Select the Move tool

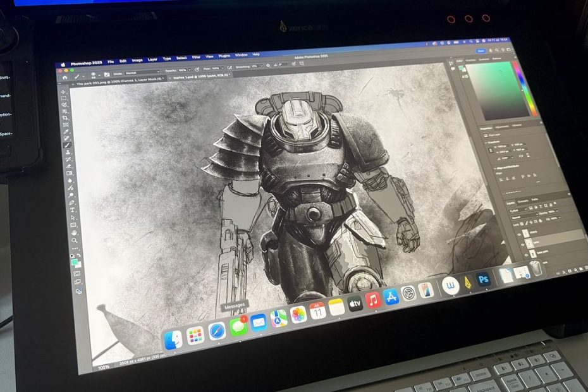click(63, 92)
